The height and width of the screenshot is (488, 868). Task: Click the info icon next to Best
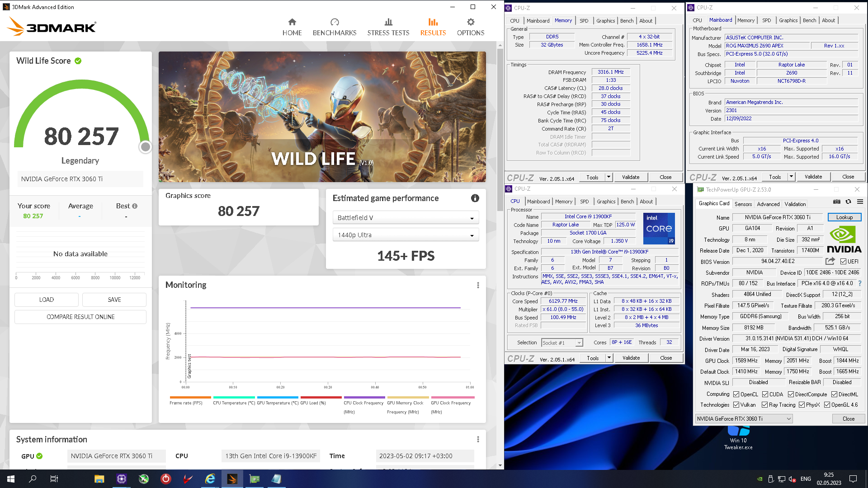pos(135,206)
